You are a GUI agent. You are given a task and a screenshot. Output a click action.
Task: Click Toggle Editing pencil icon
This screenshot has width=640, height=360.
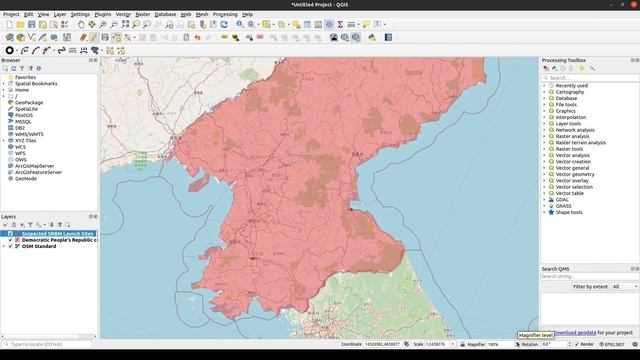[x=94, y=38]
